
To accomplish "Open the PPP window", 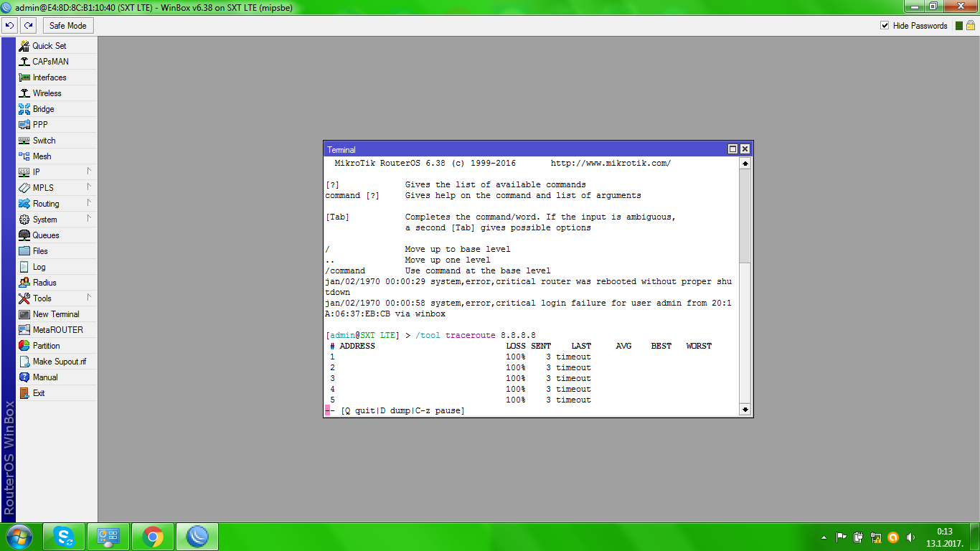I will (x=56, y=125).
